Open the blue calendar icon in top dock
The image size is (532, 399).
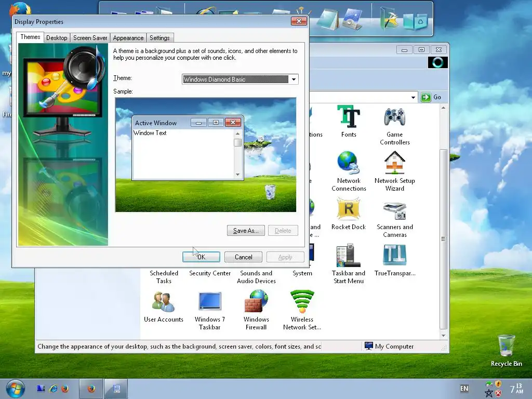352,19
